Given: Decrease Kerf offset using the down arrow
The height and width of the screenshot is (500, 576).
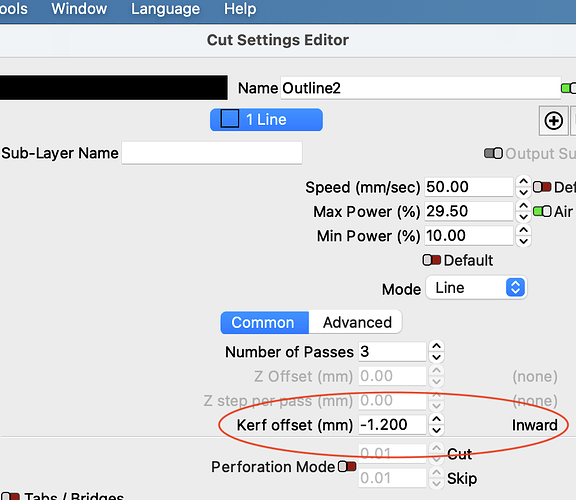Looking at the screenshot, I should pyautogui.click(x=436, y=430).
